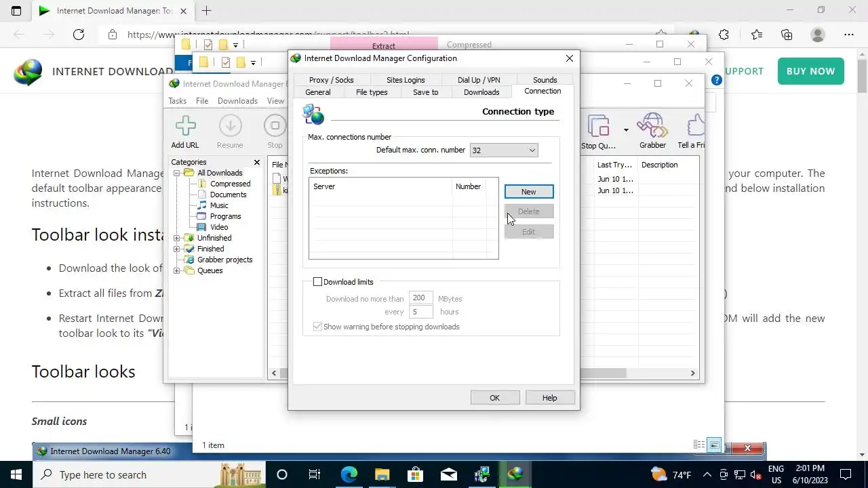Click the BUY NOW button on webpage
The height and width of the screenshot is (488, 868).
[811, 71]
